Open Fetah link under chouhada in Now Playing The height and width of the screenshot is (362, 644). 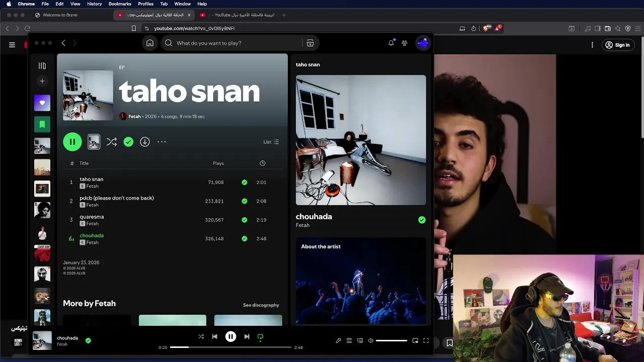pos(302,225)
